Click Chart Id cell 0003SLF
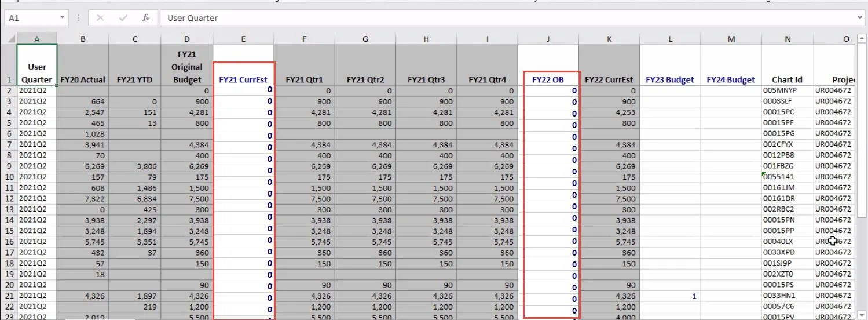Image resolution: width=868 pixels, height=320 pixels. pyautogui.click(x=788, y=101)
